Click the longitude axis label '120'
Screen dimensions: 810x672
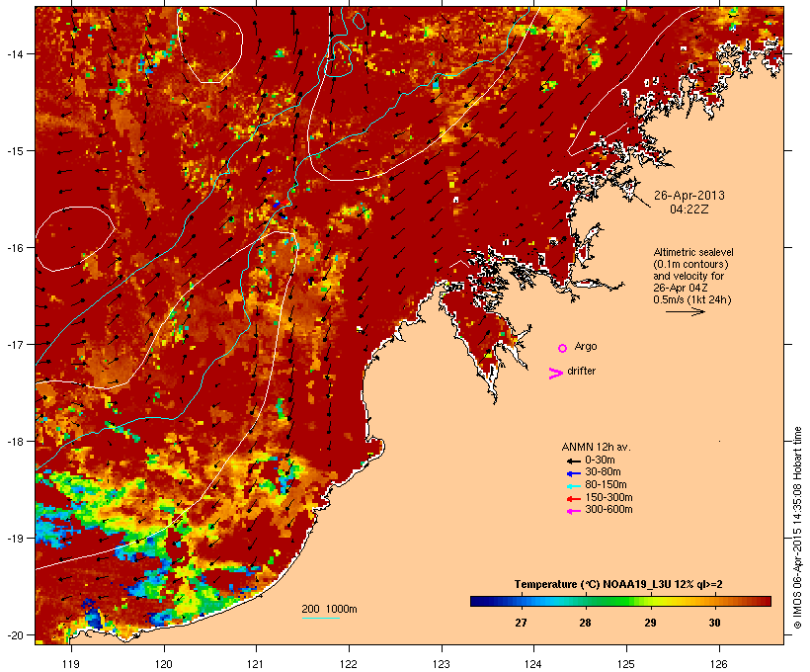pyautogui.click(x=164, y=664)
